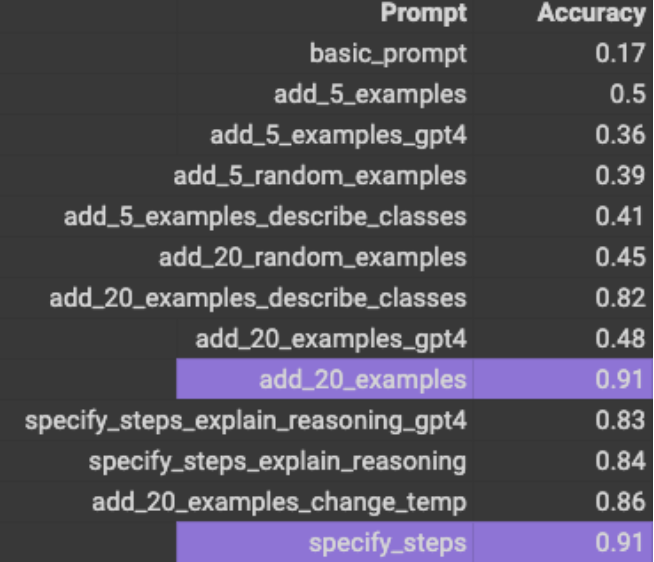Image resolution: width=654 pixels, height=562 pixels.
Task: Select add_20_examples_change_temp prompt cell
Action: tap(279, 502)
